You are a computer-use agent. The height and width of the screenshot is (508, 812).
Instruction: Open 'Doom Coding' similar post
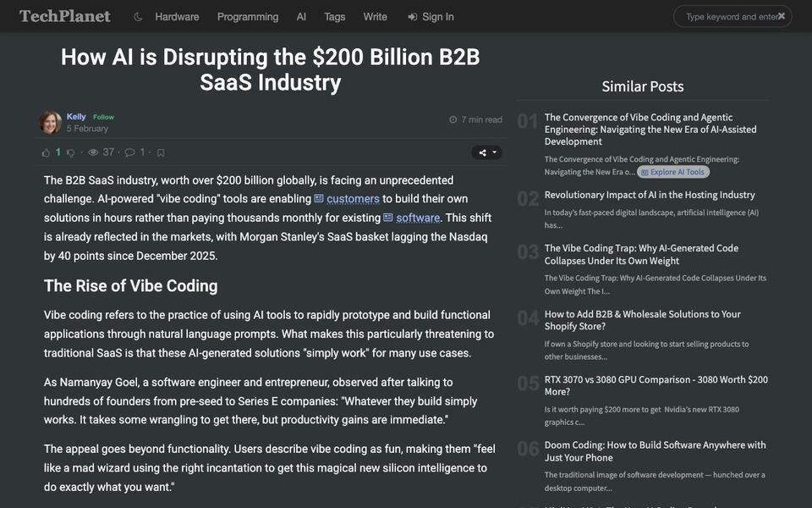[x=655, y=451]
